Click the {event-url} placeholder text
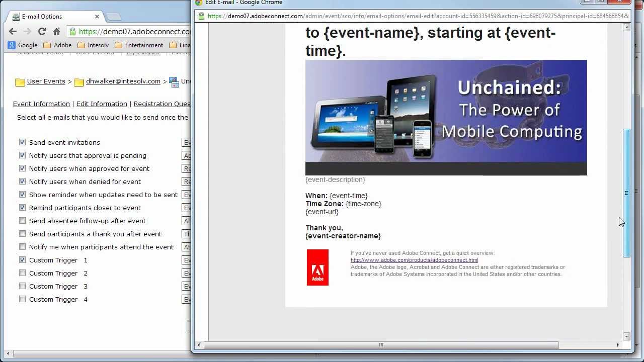The height and width of the screenshot is (362, 644). 322,212
